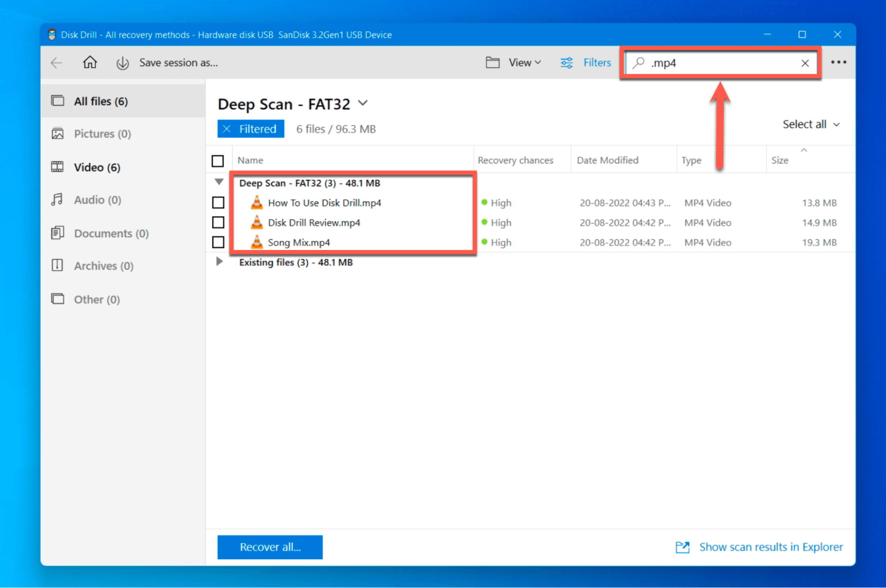The width and height of the screenshot is (886, 588).
Task: Click the Other category icon
Action: tap(58, 299)
